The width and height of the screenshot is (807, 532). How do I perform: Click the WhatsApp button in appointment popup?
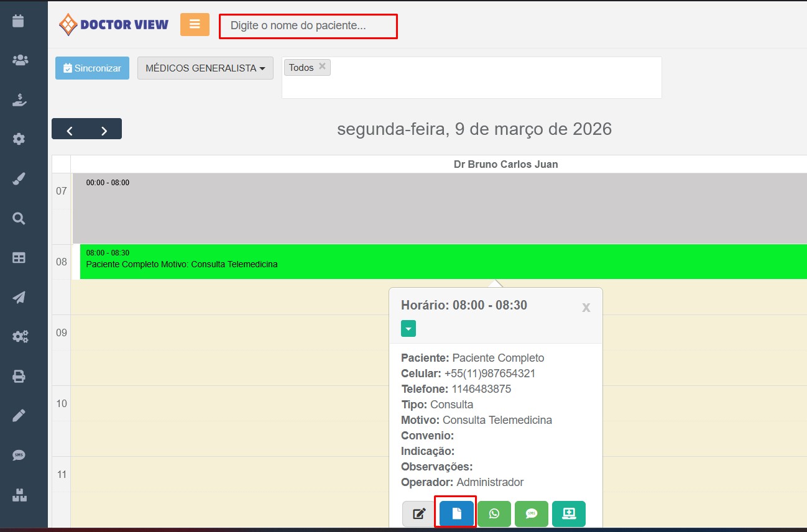[x=494, y=513]
